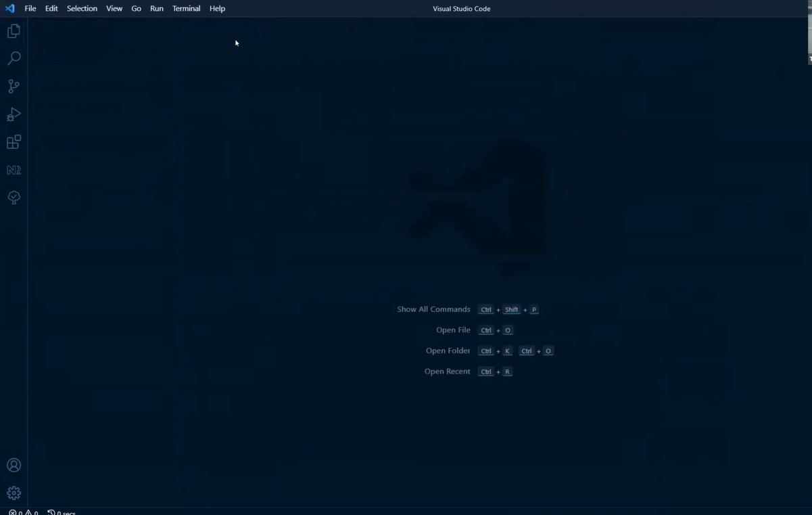Open the Accounts icon

(14, 465)
